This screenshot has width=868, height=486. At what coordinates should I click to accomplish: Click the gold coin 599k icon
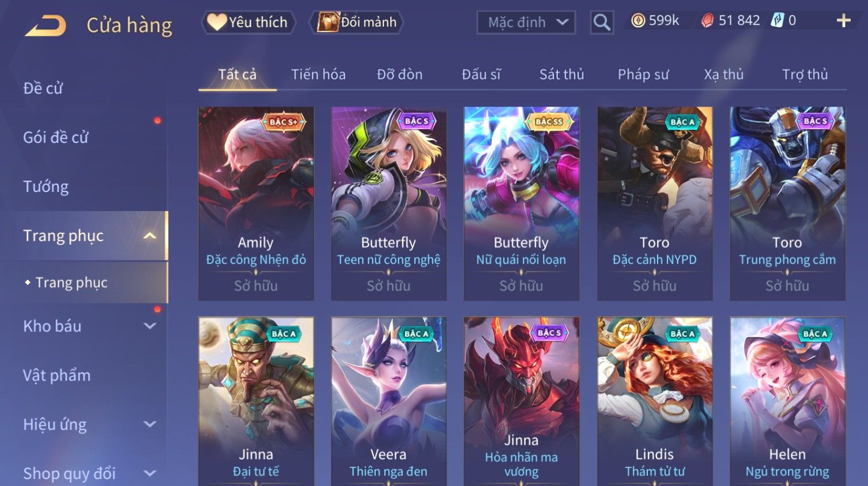click(637, 21)
